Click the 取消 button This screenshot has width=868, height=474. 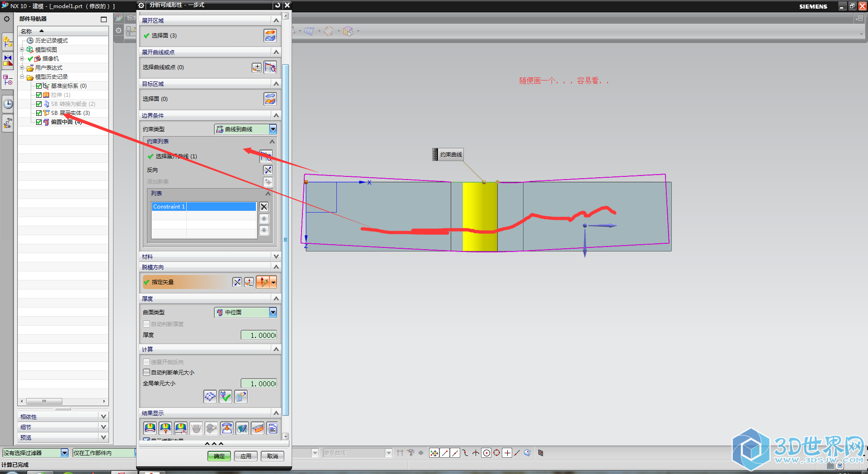273,456
